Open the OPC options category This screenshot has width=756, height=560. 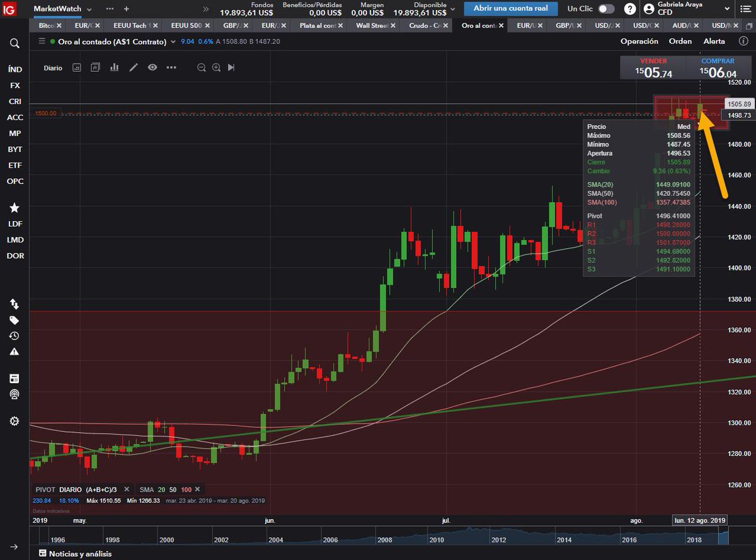pyautogui.click(x=14, y=181)
